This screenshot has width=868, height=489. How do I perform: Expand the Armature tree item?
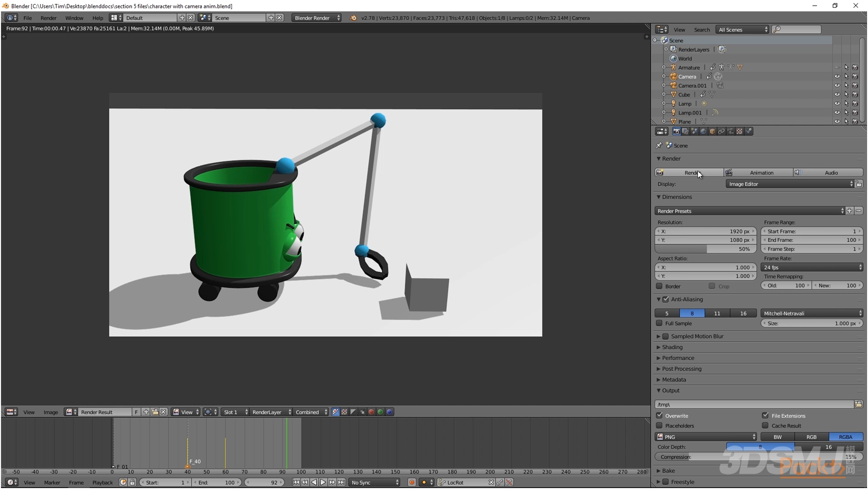(x=664, y=68)
